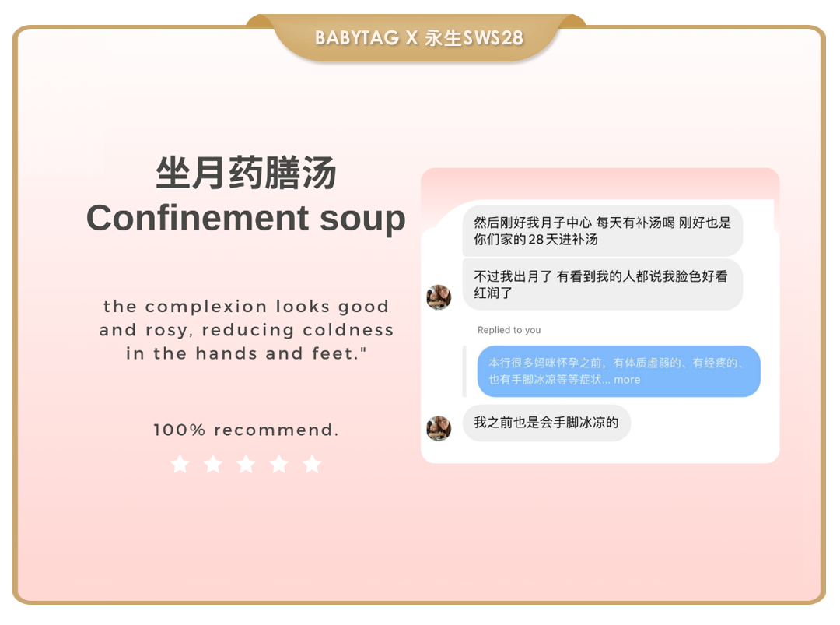The width and height of the screenshot is (840, 625).
Task: Expand the truncated blue reply via 'more'
Action: coord(627,380)
